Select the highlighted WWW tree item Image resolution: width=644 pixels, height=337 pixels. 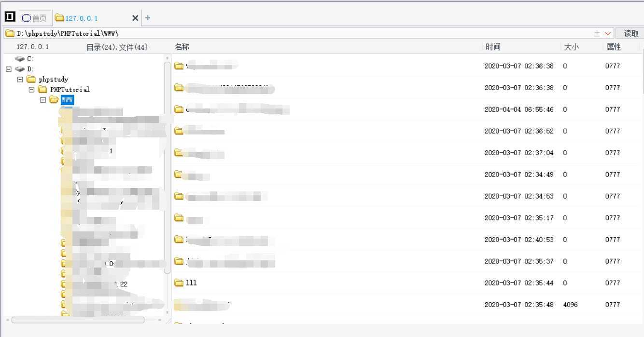[67, 100]
